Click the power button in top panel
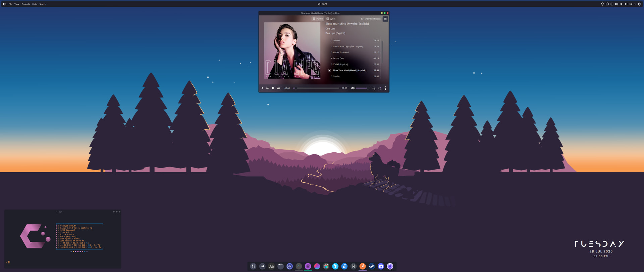This screenshot has width=644, height=272. click(x=640, y=4)
